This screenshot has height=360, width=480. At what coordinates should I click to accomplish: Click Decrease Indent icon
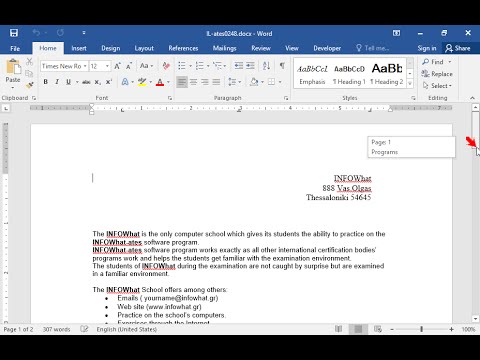pyautogui.click(x=239, y=66)
